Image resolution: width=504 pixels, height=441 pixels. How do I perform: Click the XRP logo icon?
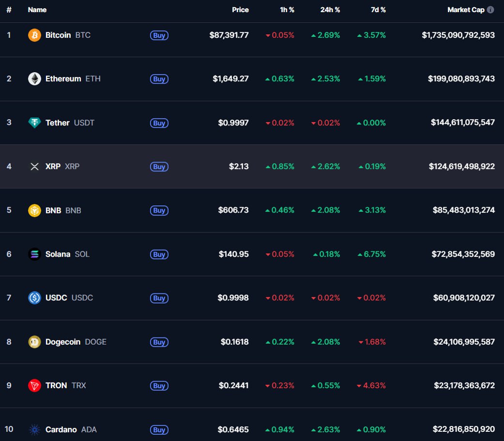coord(34,167)
